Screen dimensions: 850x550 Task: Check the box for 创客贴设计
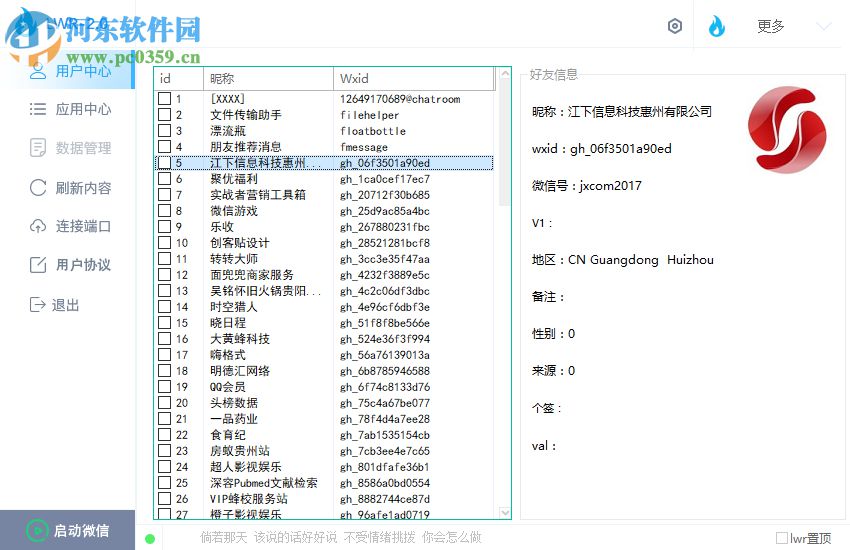pos(164,243)
